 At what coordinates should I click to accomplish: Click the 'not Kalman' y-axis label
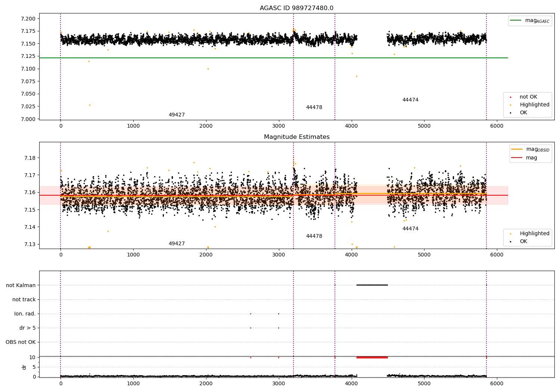click(21, 285)
